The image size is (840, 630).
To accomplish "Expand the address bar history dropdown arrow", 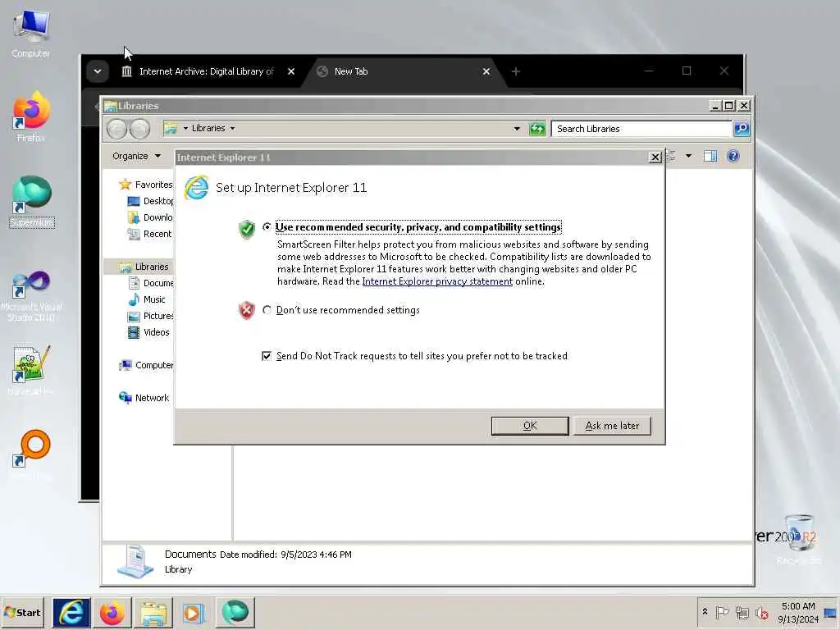I will [x=517, y=129].
